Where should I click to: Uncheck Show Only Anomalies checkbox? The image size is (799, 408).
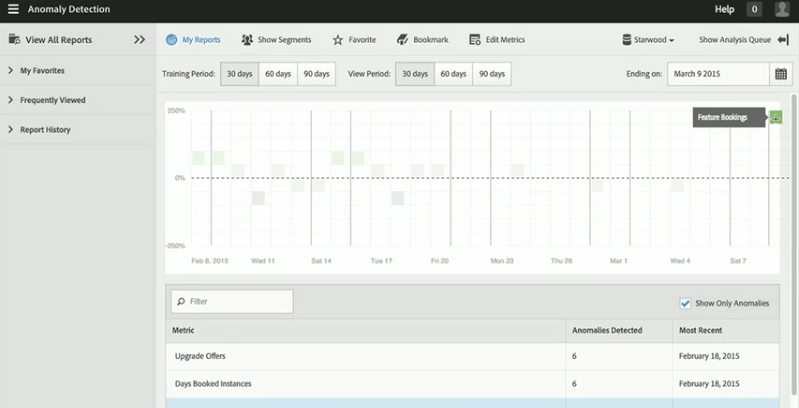click(x=685, y=303)
